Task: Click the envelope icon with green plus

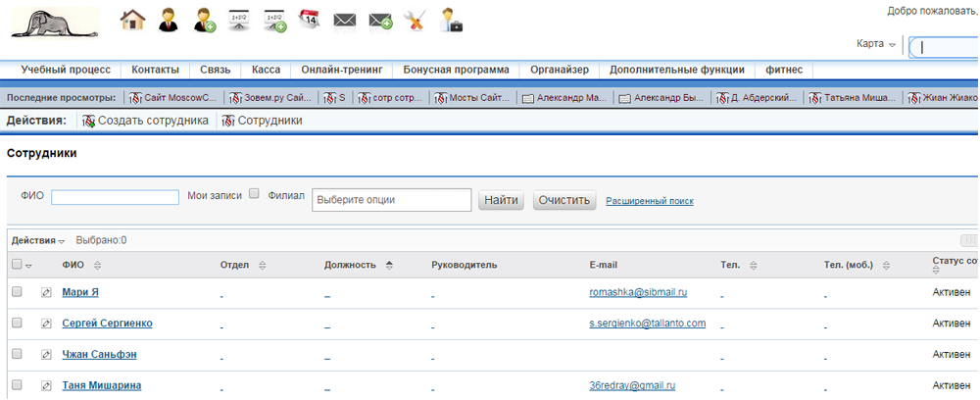Action: pyautogui.click(x=380, y=20)
